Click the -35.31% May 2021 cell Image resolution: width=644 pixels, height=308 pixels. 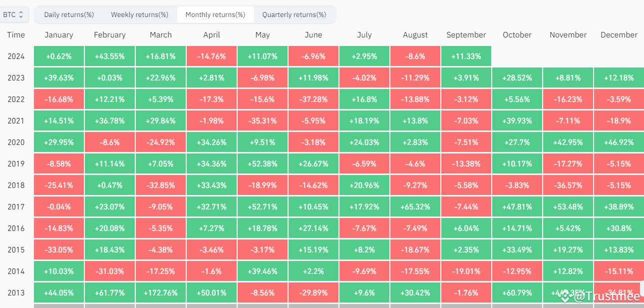262,120
